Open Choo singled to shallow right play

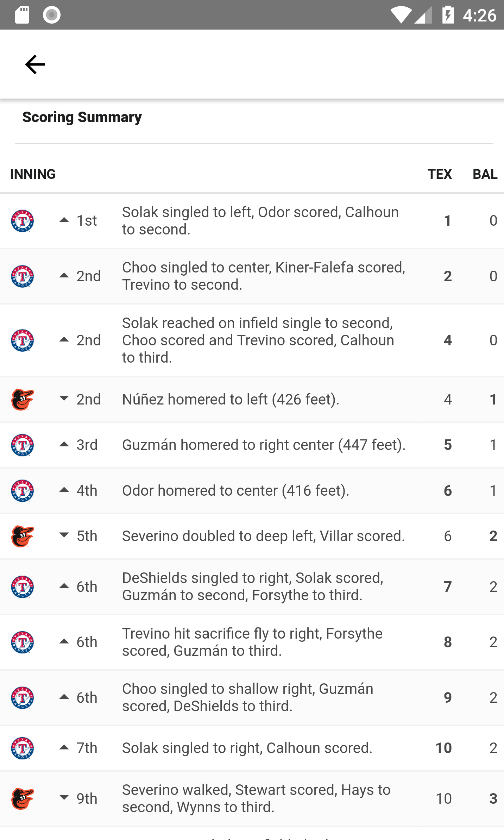[x=247, y=697]
